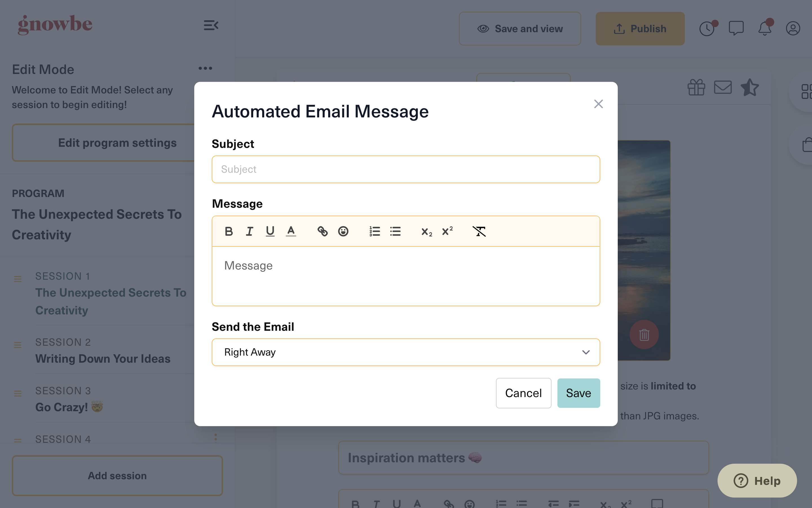This screenshot has height=508, width=812.
Task: Apply bulleted list in email message toolbar
Action: pos(395,231)
